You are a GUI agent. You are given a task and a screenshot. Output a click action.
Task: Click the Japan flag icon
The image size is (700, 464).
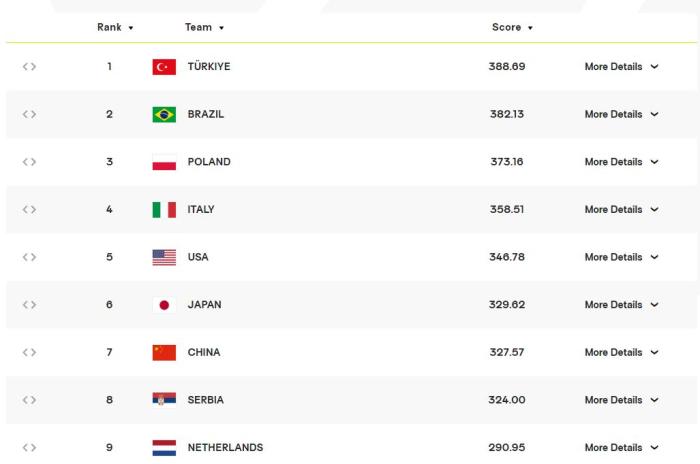coord(164,305)
